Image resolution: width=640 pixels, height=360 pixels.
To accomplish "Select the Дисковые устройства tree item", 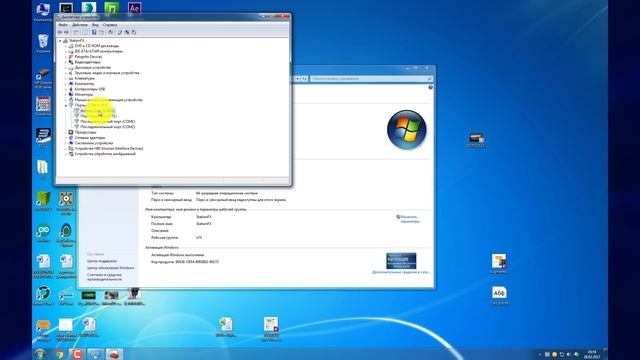I will [93, 67].
